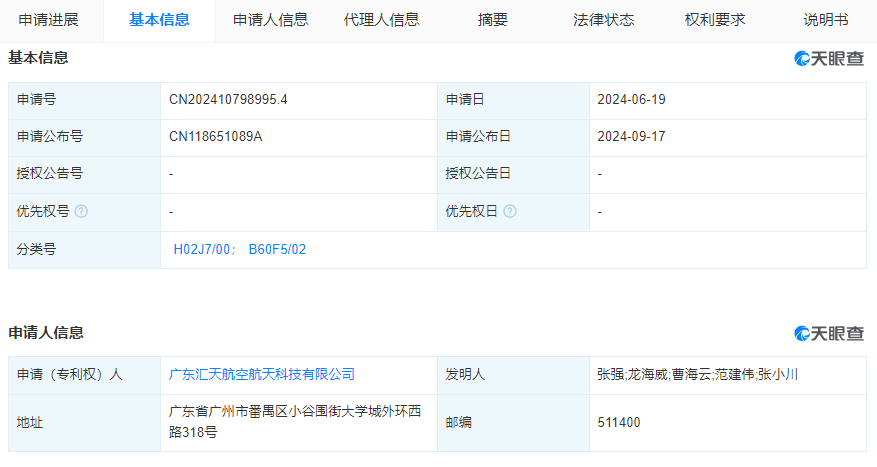Click the 天眼查 logo in 申请人信息 section
This screenshot has width=877, height=467.
(829, 334)
